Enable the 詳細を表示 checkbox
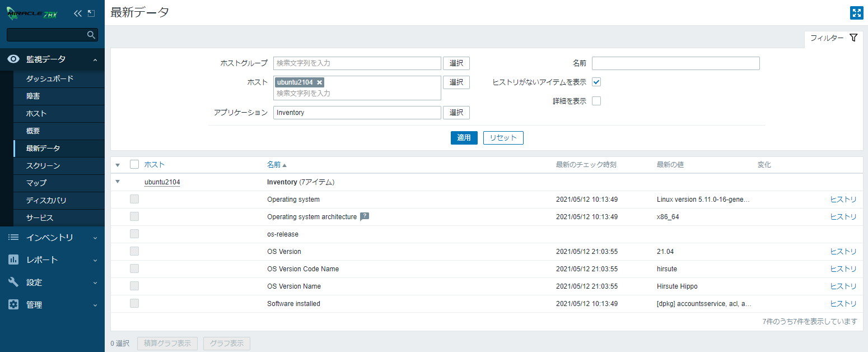This screenshot has width=868, height=352. coord(596,101)
